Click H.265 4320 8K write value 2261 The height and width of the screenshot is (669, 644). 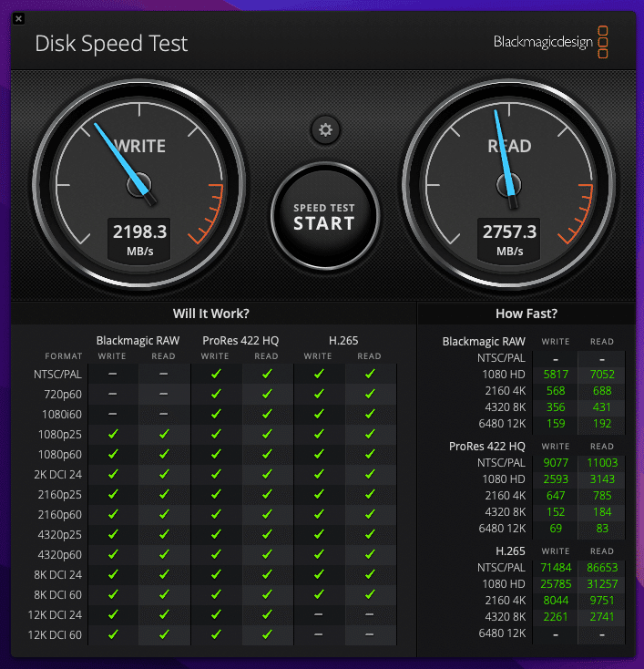coord(556,616)
